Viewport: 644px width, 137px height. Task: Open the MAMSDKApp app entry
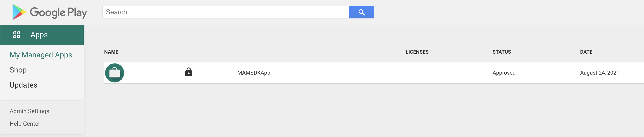pos(254,73)
